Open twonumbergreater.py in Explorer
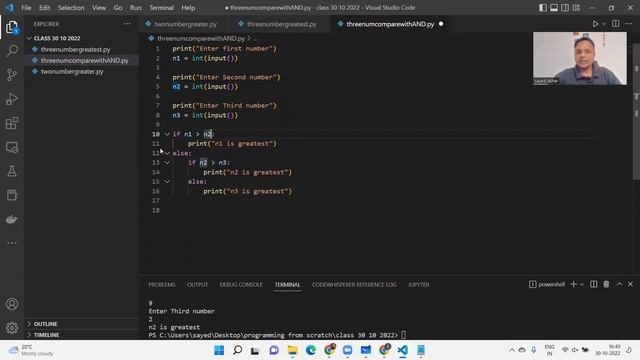This screenshot has height=360, width=640. click(x=81, y=71)
